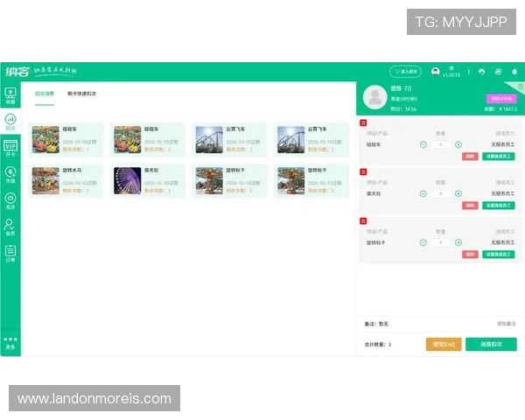Open the 充值 recharge sidebar icon
The width and height of the screenshot is (525, 420).
tap(10, 174)
